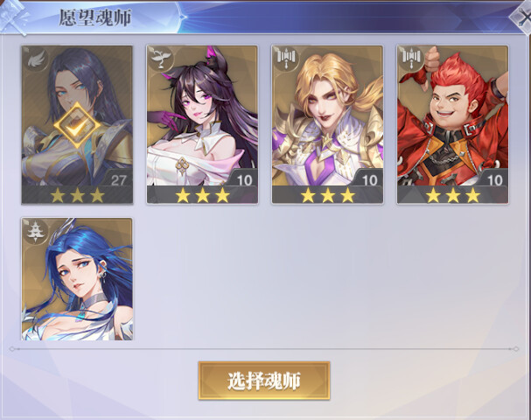Select the red-haired boy in red jacket
Screen dimensions: 531x420
click(453, 125)
